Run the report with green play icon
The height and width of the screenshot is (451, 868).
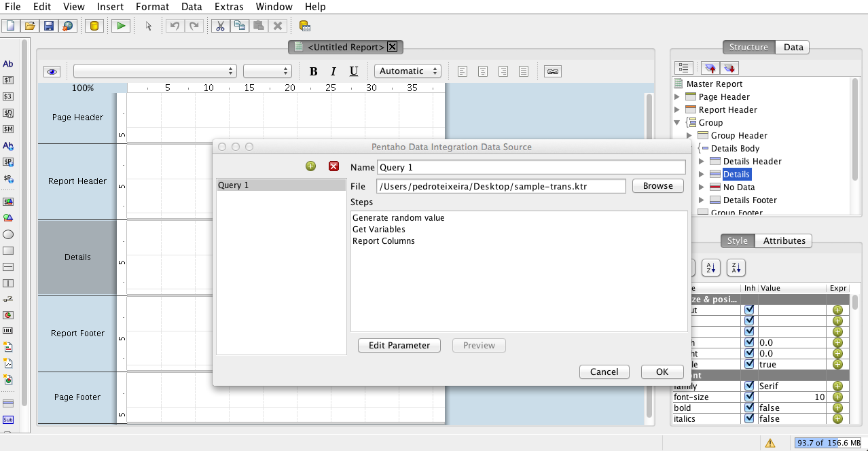click(121, 26)
